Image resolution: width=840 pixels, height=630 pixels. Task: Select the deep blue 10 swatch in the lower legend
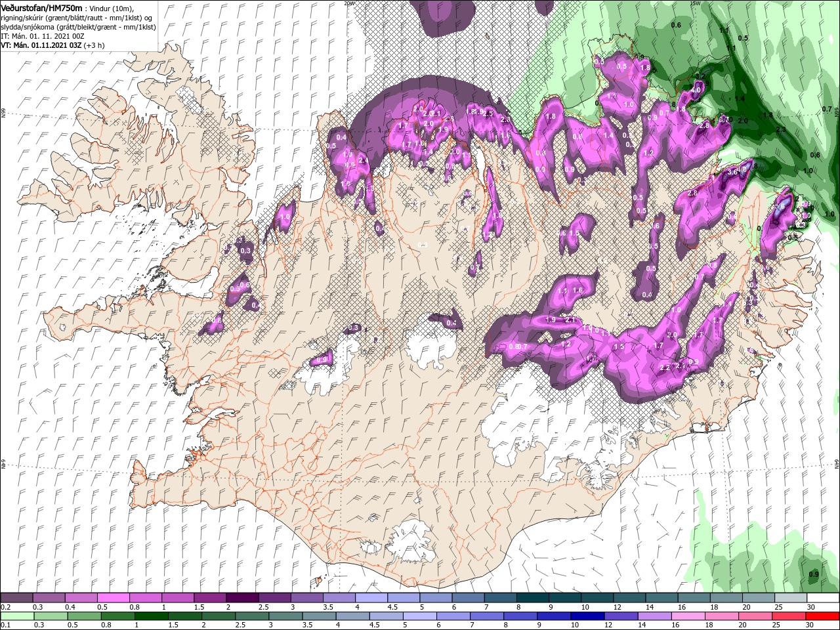click(x=587, y=616)
